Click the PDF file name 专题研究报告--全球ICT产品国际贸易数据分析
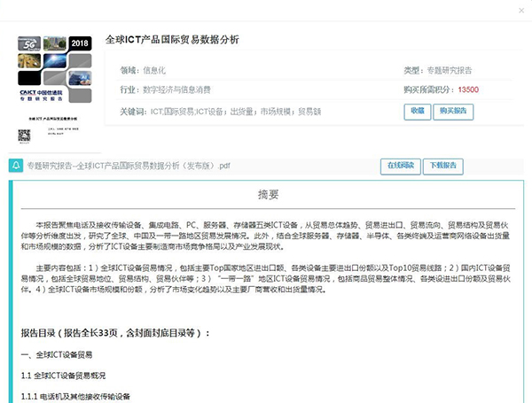532x403 pixels. tap(122, 166)
